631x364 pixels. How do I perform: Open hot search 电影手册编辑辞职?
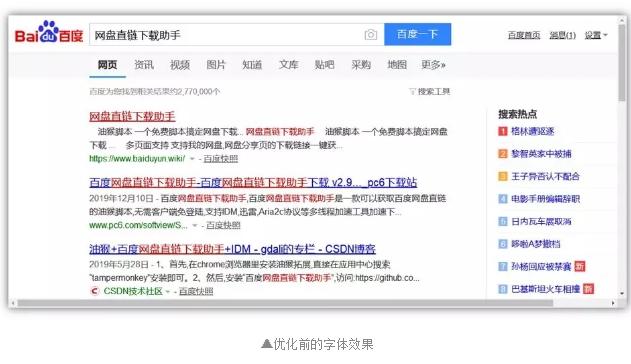coord(545,199)
